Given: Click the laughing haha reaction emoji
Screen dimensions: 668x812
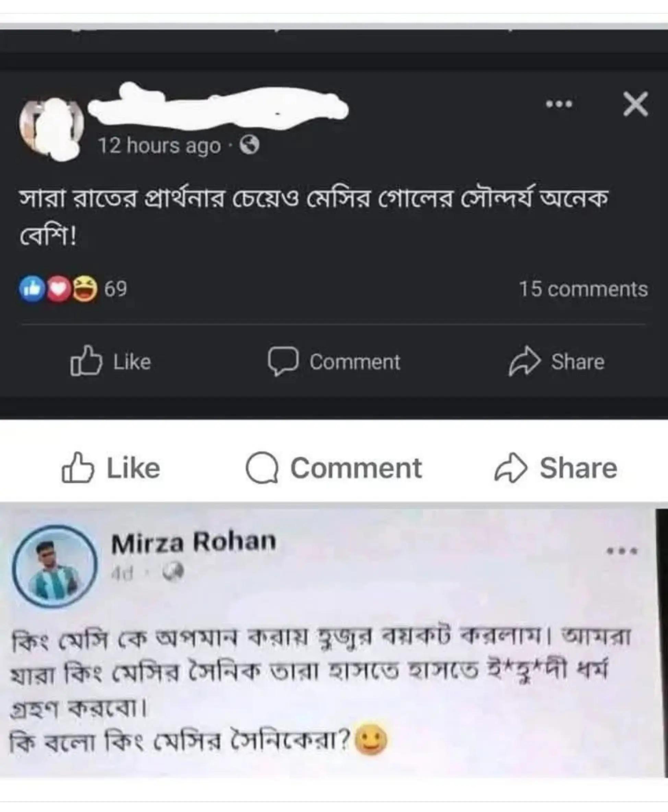Looking at the screenshot, I should 85,289.
